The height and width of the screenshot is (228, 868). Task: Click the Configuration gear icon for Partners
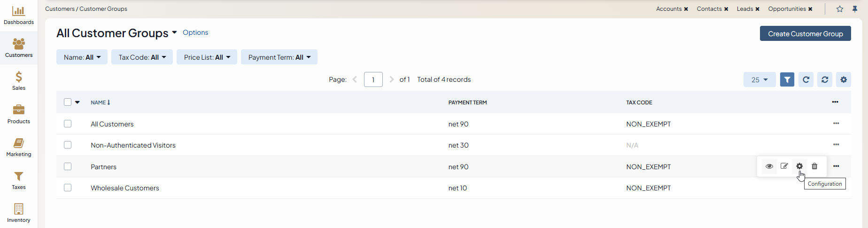(x=799, y=166)
